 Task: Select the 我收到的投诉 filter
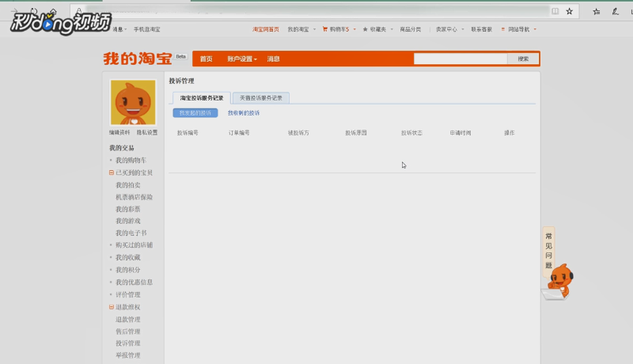click(x=244, y=113)
